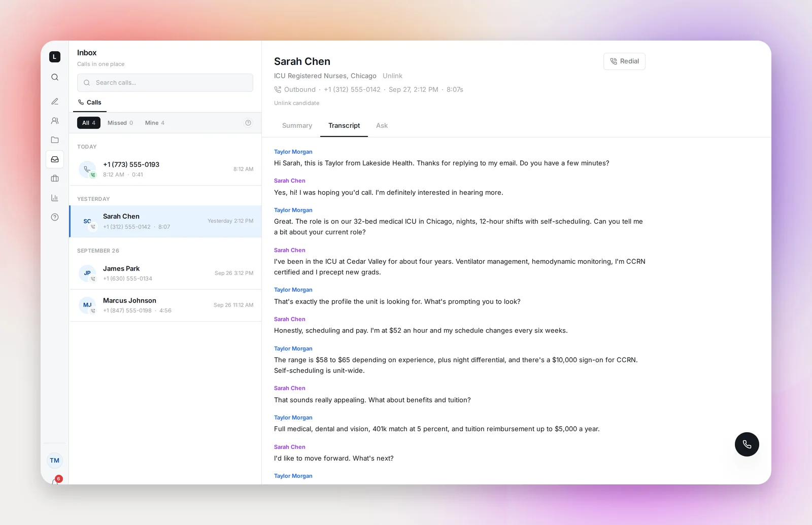Click phone number +1 (312) 555-0142 in header
Image resolution: width=812 pixels, height=525 pixels.
coord(352,90)
